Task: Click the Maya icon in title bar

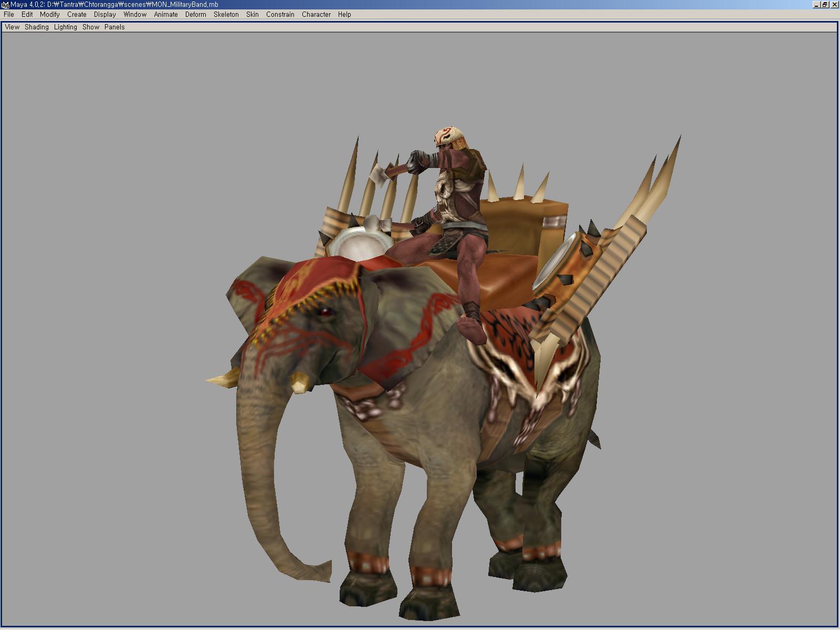Action: click(x=5, y=5)
